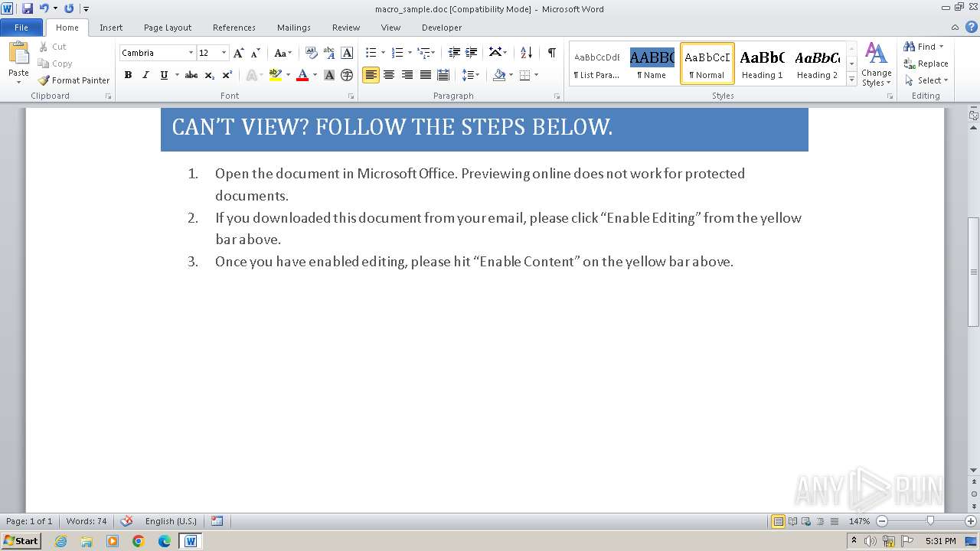The width and height of the screenshot is (980, 551).
Task: Open Borders dropdown arrow
Action: (536, 75)
